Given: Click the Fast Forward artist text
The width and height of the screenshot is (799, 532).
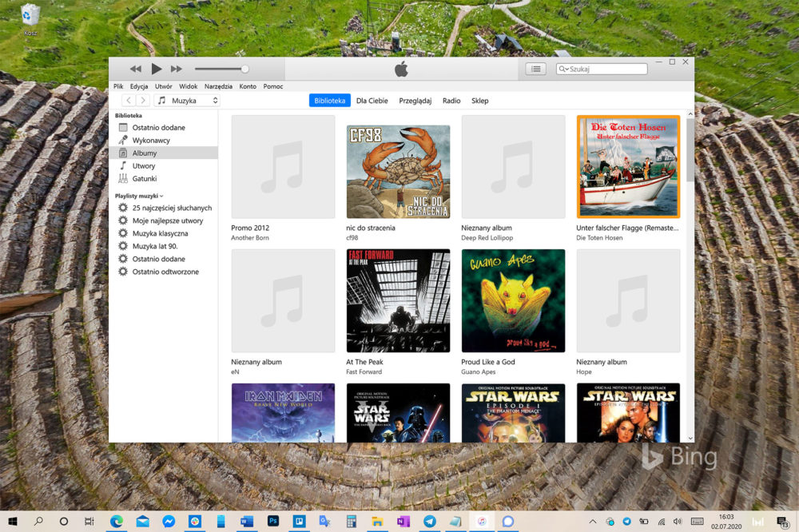Looking at the screenshot, I should tap(364, 372).
